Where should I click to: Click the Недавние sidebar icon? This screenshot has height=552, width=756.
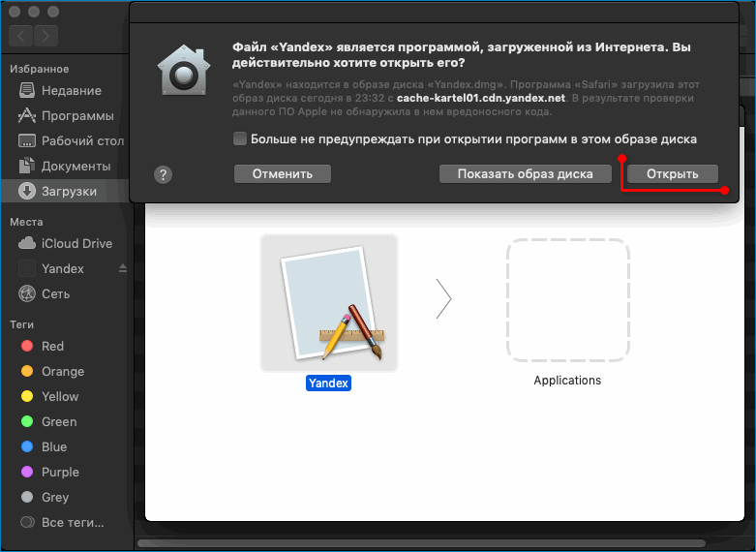coord(27,90)
